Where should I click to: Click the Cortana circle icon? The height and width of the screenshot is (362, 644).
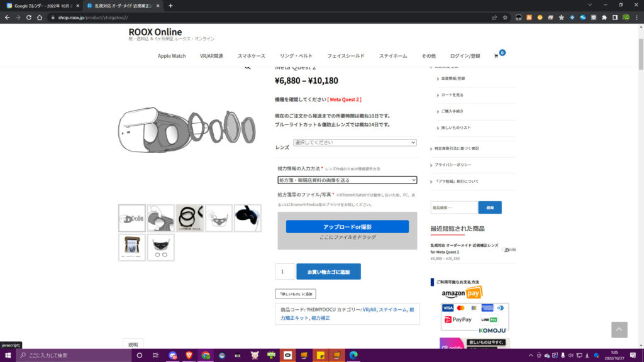tap(139, 356)
